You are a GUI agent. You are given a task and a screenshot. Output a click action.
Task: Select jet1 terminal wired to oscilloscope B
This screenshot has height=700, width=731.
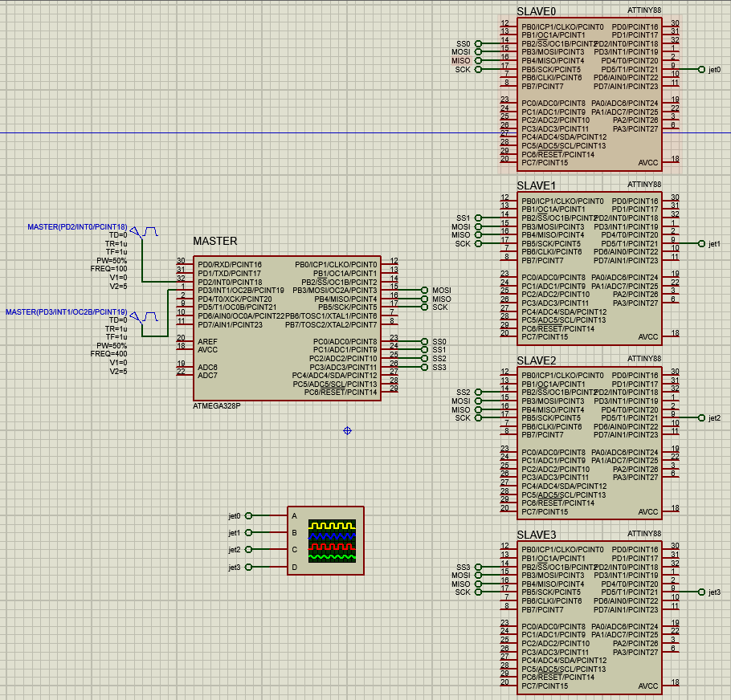tap(248, 532)
